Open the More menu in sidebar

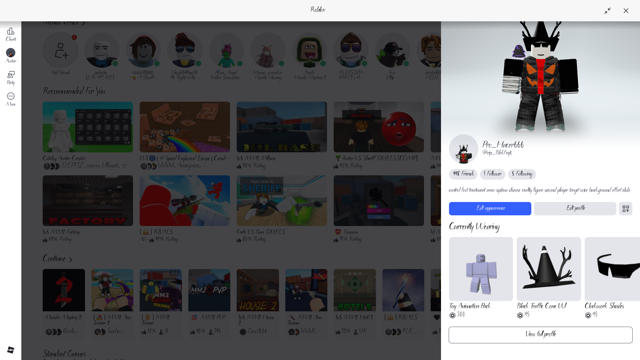click(11, 99)
